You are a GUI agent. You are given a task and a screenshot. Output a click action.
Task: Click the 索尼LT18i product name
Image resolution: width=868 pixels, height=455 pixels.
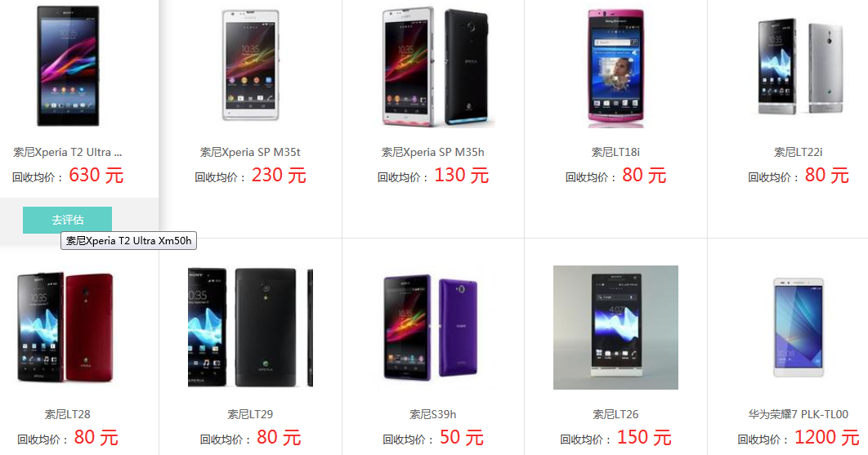tap(615, 152)
